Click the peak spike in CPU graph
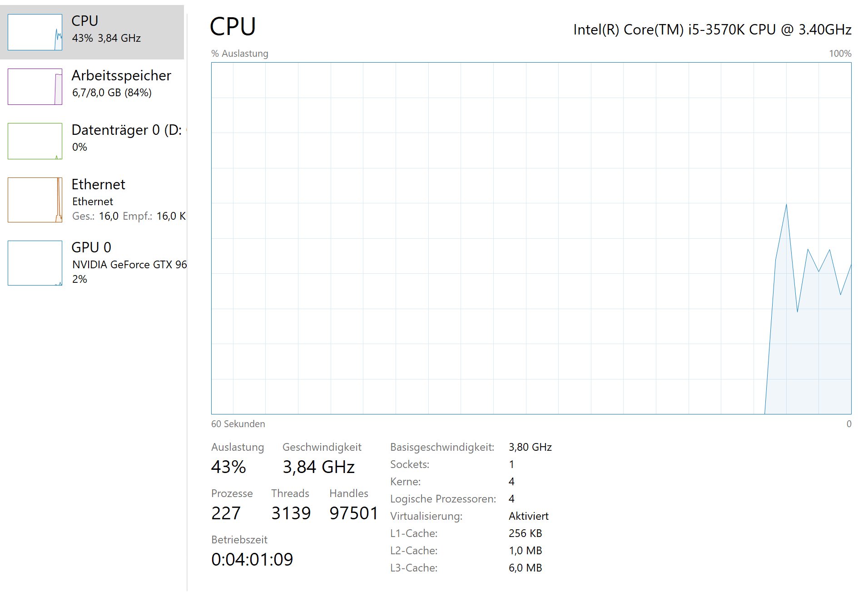 [x=786, y=206]
